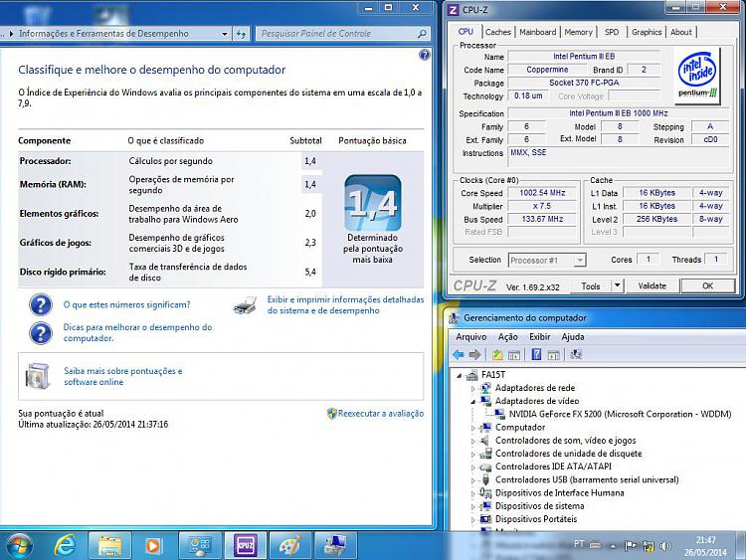This screenshot has height=560, width=746.
Task: Click the printer icon beside detailed information link
Action: coord(246,305)
